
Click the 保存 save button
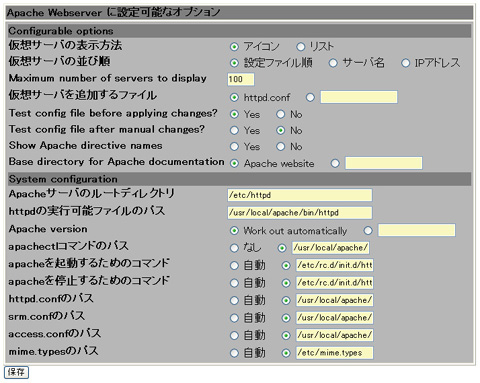point(16,372)
